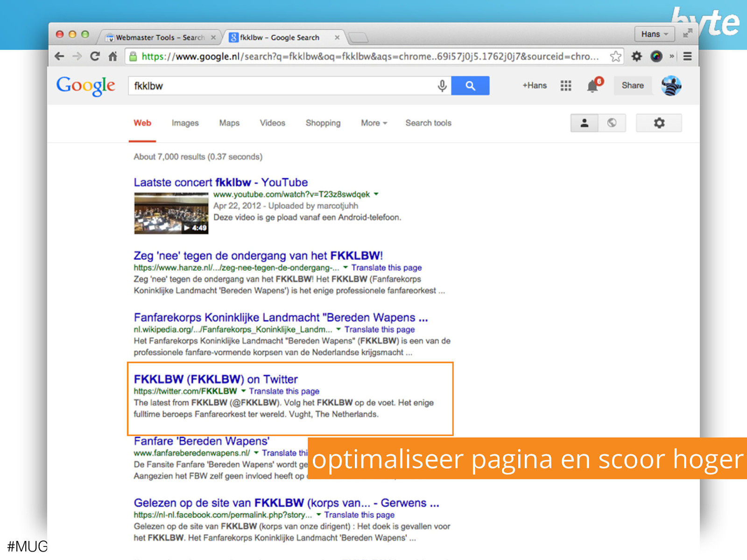This screenshot has height=560, width=747.
Task: Switch to Shopping results
Action: coord(323,123)
